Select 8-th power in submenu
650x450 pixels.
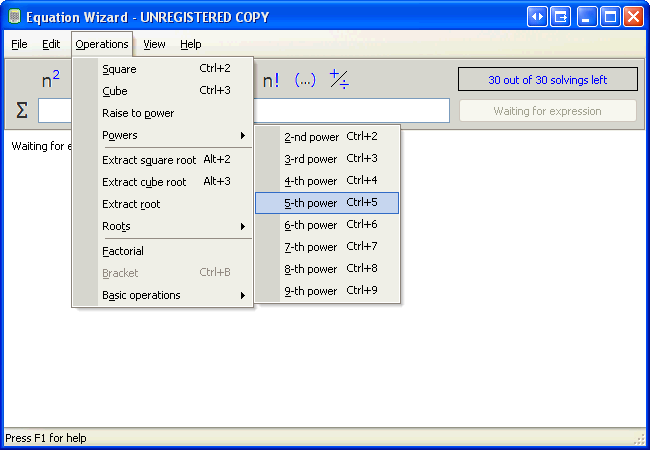click(327, 269)
